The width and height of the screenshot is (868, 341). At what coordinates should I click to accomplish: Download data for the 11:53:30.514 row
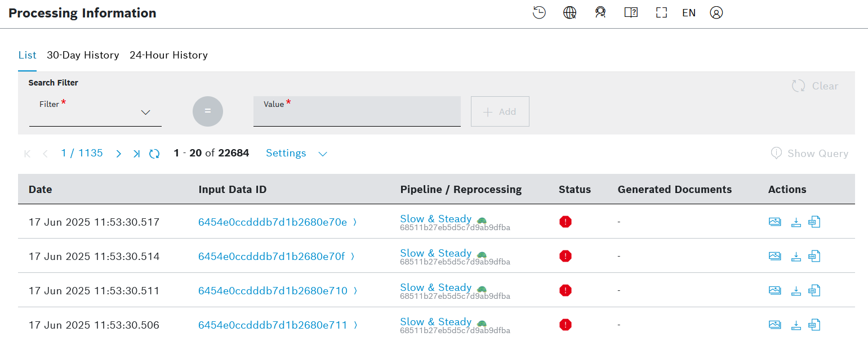tap(796, 257)
